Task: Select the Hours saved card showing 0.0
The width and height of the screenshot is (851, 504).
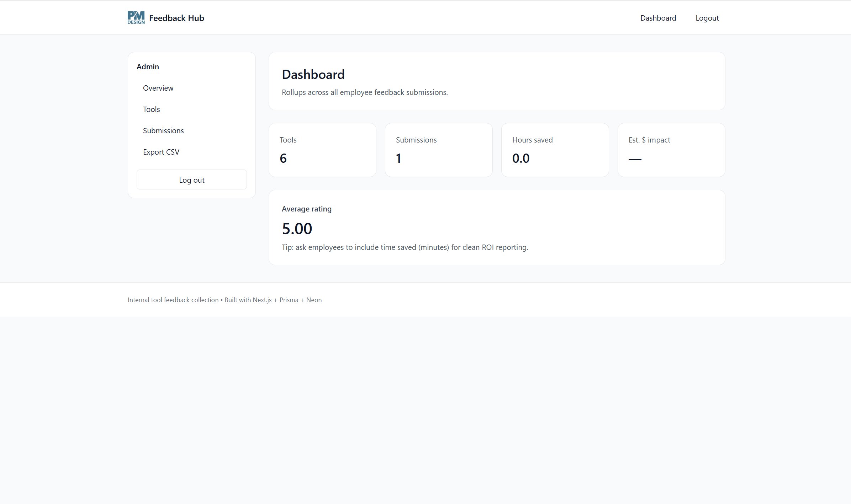Action: (x=555, y=150)
